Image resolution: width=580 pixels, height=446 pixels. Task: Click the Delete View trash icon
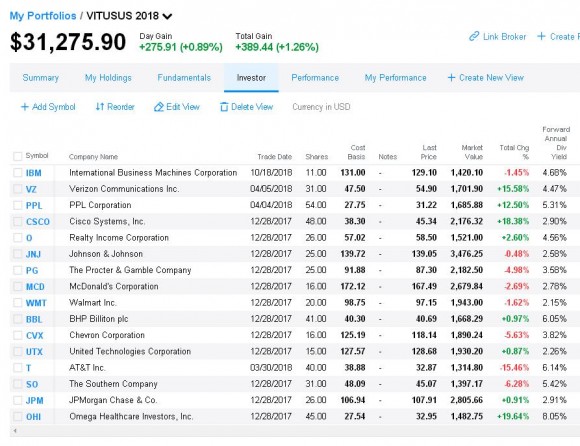(x=224, y=107)
